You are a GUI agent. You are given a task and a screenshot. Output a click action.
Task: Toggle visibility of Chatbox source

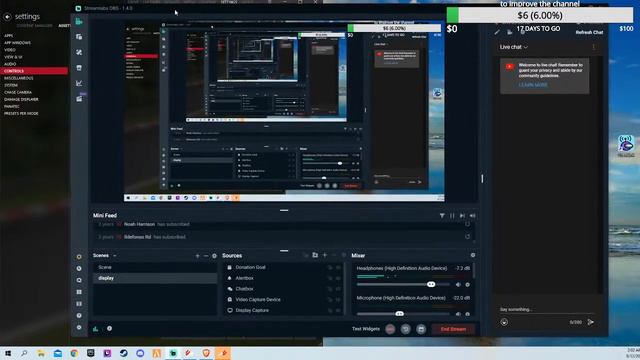coord(338,289)
